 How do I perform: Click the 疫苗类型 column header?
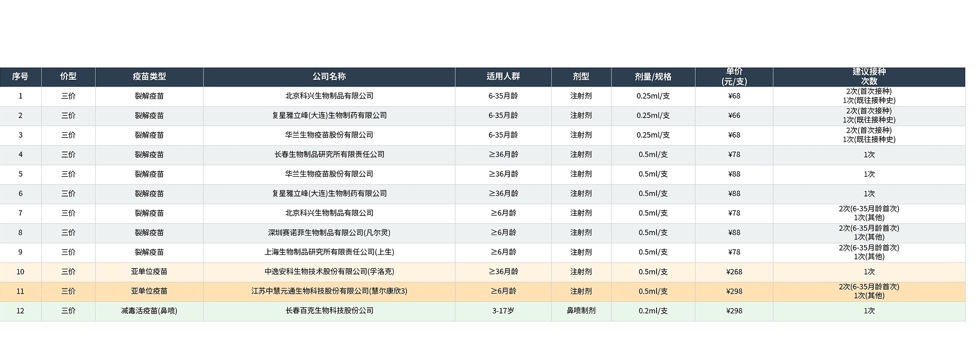tap(149, 77)
